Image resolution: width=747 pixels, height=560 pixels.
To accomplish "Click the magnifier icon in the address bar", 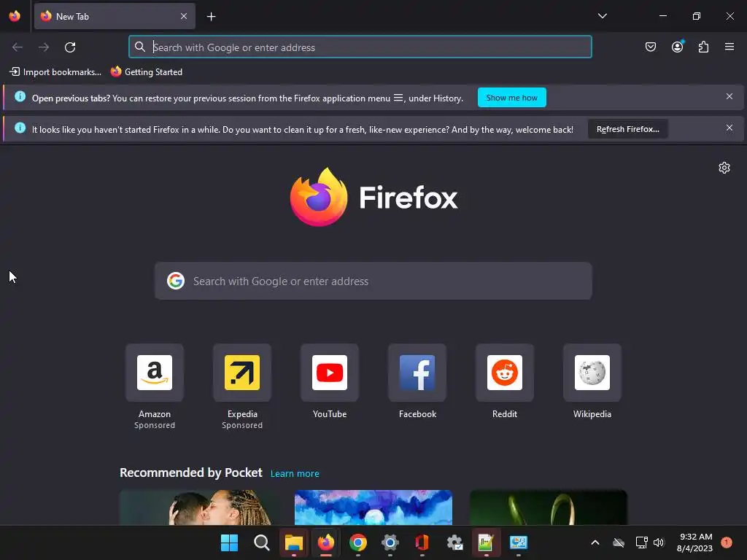I will click(139, 47).
